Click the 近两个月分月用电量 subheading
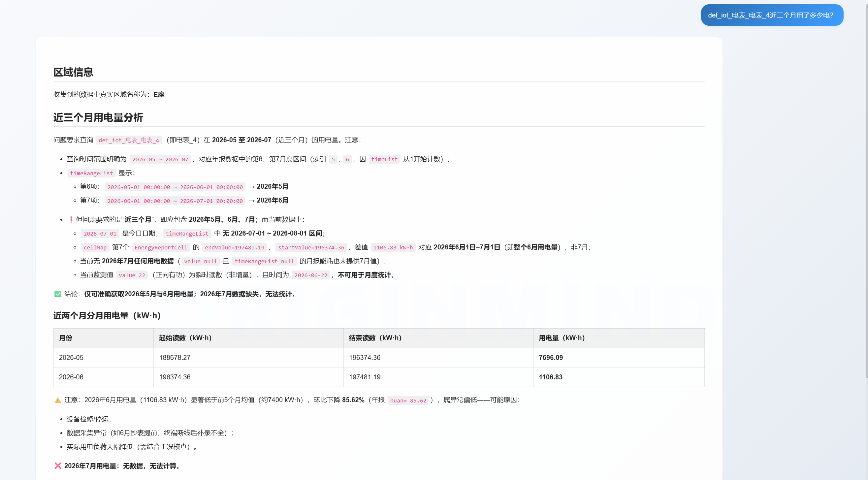Image resolution: width=868 pixels, height=480 pixels. (107, 316)
